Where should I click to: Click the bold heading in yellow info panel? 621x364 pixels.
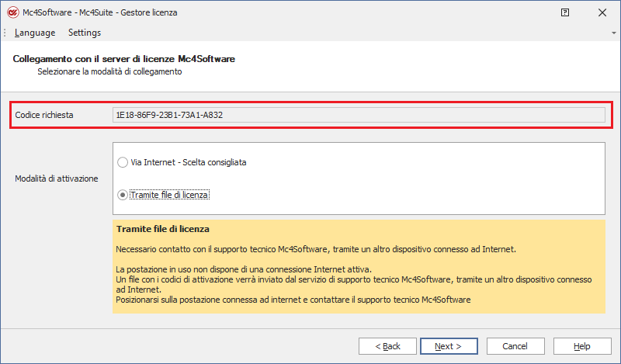[x=164, y=230]
